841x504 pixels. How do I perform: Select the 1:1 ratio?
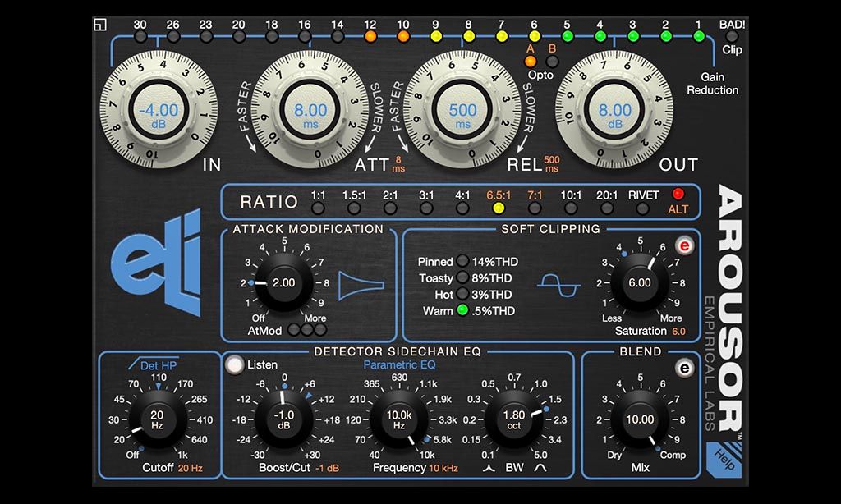click(x=318, y=208)
